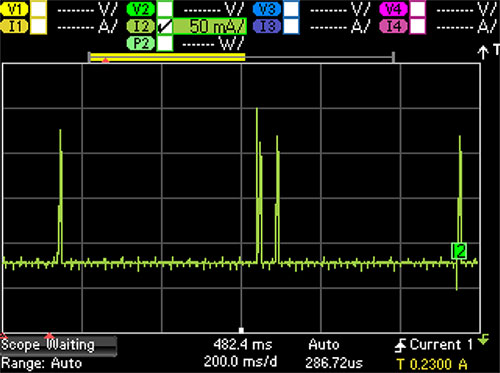500x373 pixels.
Task: Click the yellow horizontal waveform position bar
Action: tap(168, 57)
